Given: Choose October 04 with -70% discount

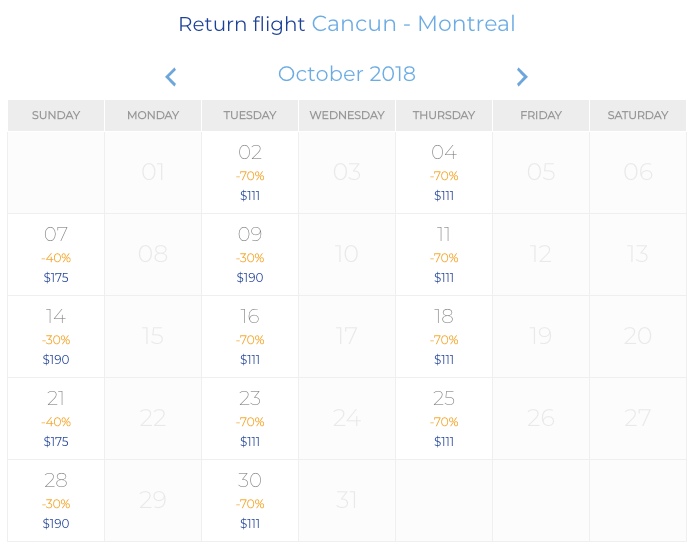Looking at the screenshot, I should click(444, 173).
